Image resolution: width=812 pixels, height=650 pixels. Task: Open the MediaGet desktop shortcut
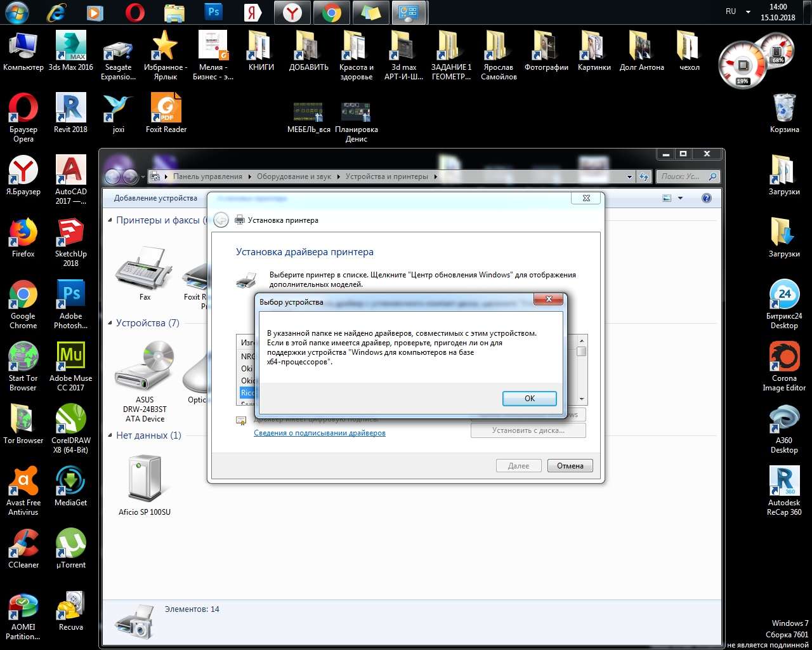[x=71, y=487]
